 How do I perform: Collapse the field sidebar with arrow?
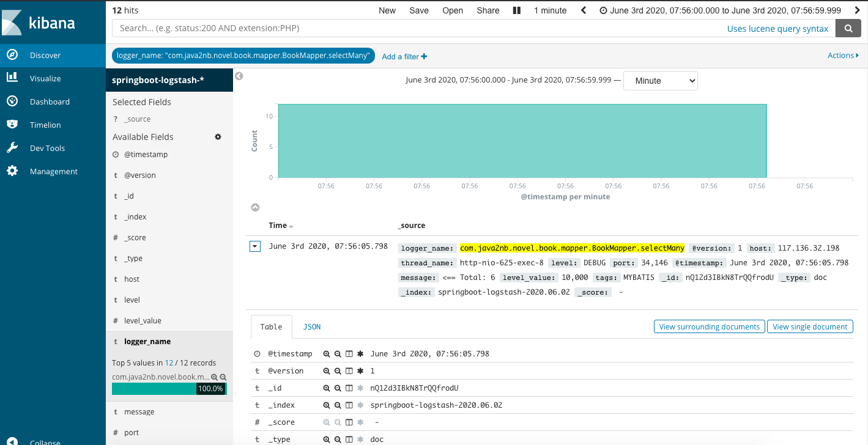(239, 76)
